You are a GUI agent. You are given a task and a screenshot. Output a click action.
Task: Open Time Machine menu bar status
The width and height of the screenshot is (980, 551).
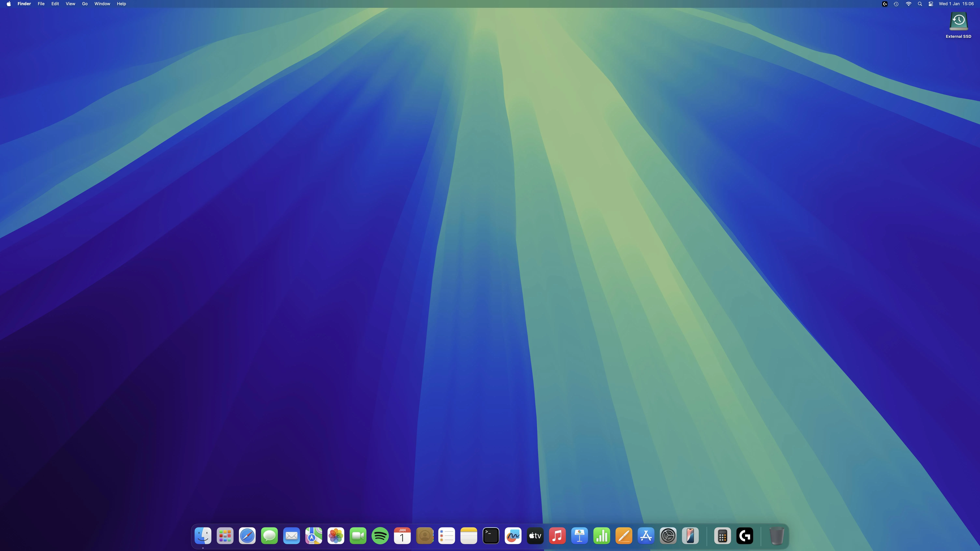coord(896,4)
